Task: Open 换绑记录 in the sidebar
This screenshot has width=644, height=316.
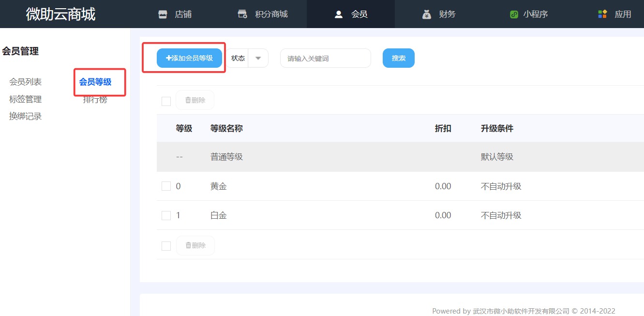Action: (25, 116)
